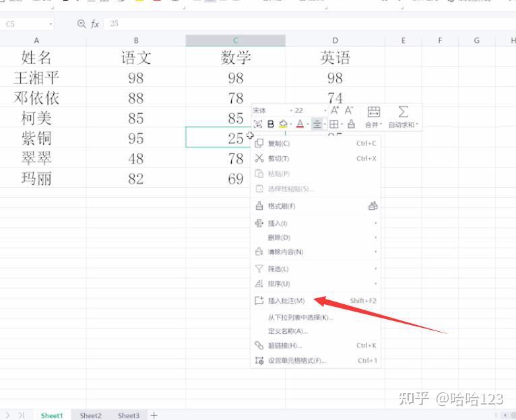
Task: Select the cell containing 姓名
Action: pyautogui.click(x=43, y=57)
